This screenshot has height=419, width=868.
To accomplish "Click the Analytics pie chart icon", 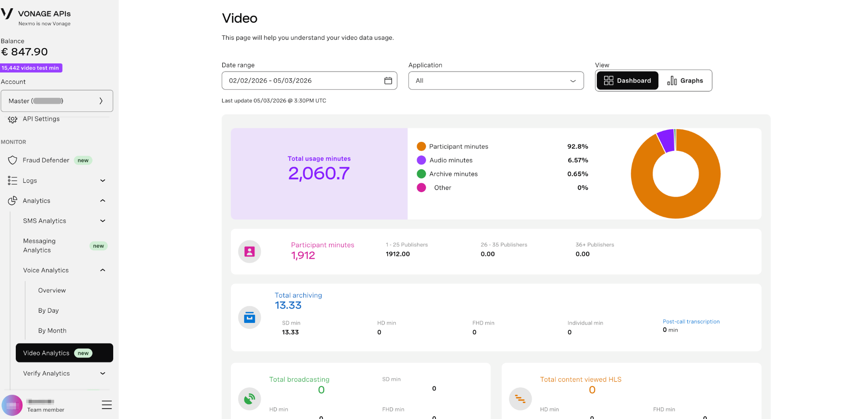I will pos(13,201).
